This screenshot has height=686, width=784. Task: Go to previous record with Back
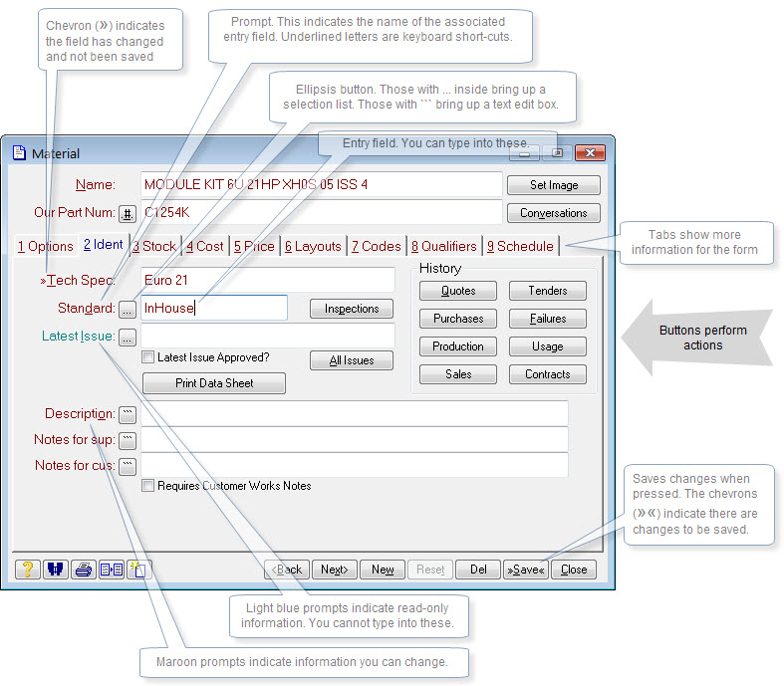click(x=287, y=570)
